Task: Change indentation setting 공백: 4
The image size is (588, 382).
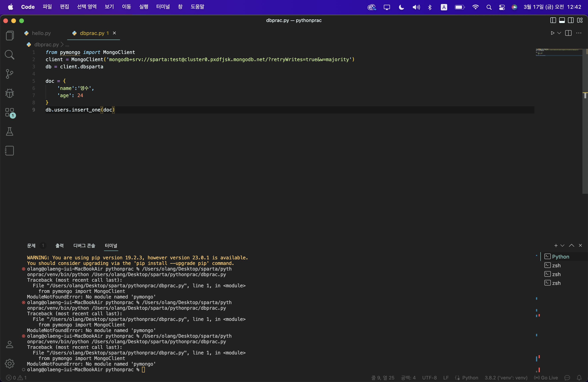Action: (408, 378)
